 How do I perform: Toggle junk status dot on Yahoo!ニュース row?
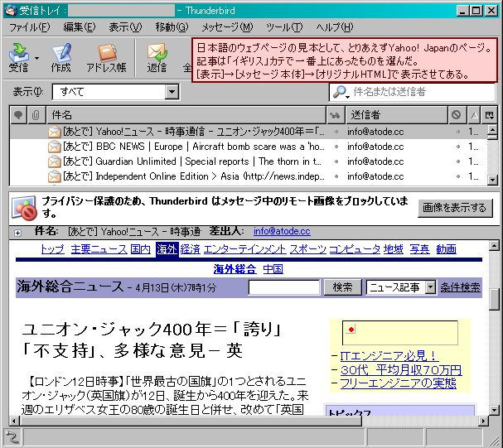(458, 132)
